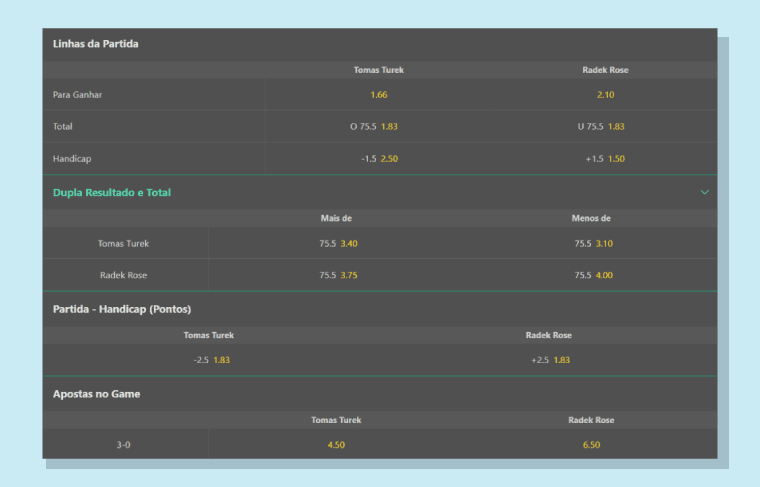Image resolution: width=760 pixels, height=487 pixels.
Task: Choose Handicap -1.5 at 2.50
Action: coord(379,158)
